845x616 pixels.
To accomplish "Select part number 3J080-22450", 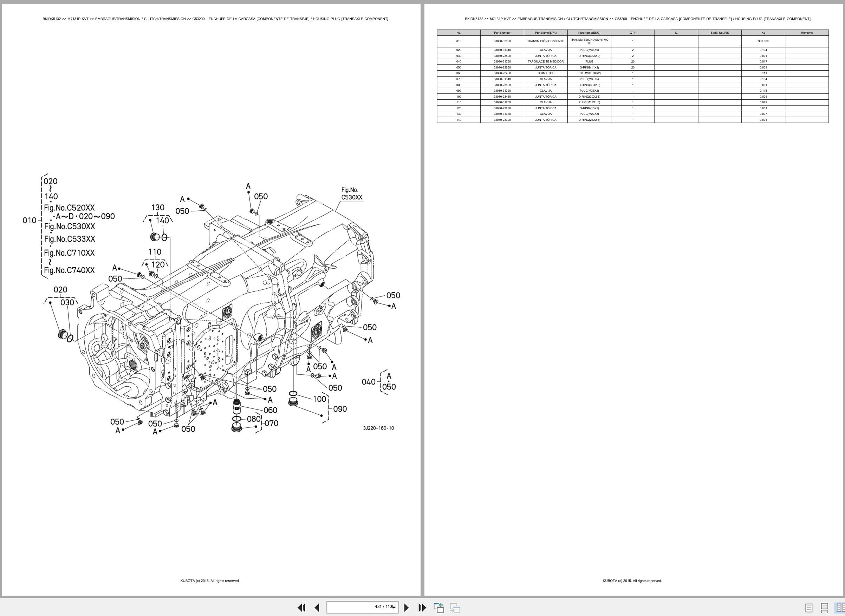I will 502,73.
